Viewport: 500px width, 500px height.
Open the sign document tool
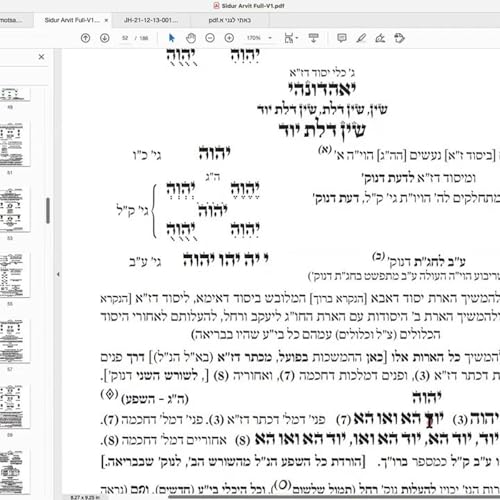380,38
